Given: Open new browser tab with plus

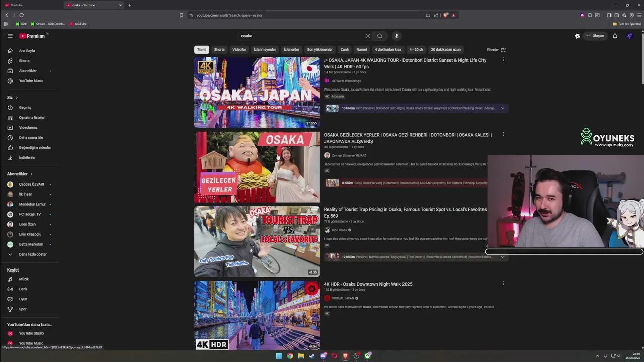Looking at the screenshot, I should (130, 5).
